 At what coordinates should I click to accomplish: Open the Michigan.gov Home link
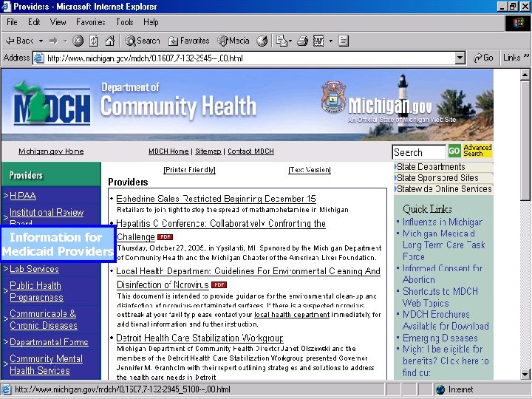pyautogui.click(x=51, y=151)
